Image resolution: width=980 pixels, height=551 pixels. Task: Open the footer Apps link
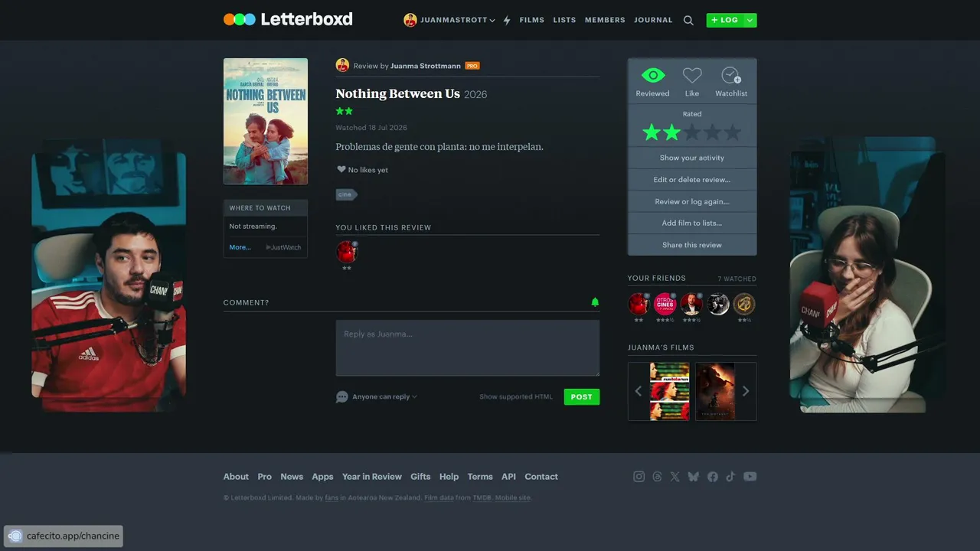pyautogui.click(x=322, y=477)
